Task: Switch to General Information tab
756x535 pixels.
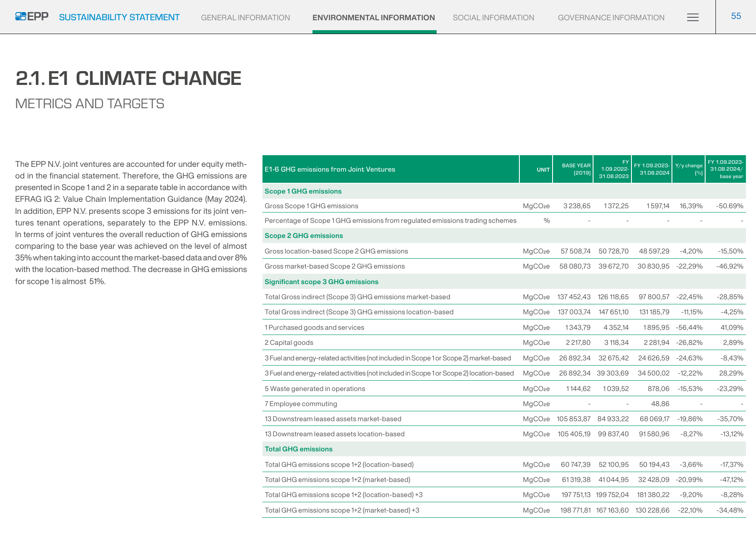Action: (x=245, y=18)
